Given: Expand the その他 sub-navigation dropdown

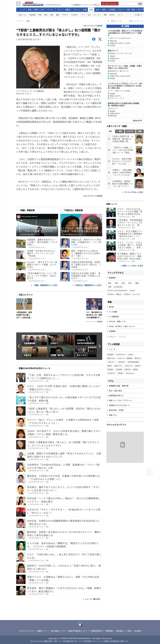Looking at the screenshot, I should pyautogui.click(x=138, y=15).
